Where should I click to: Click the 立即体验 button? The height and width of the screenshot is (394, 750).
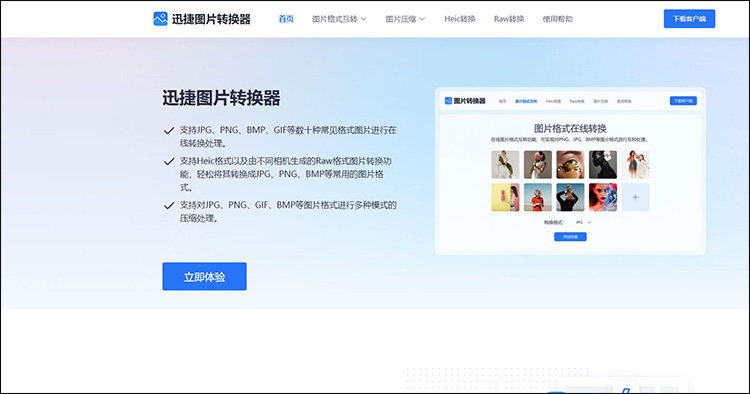tap(205, 276)
